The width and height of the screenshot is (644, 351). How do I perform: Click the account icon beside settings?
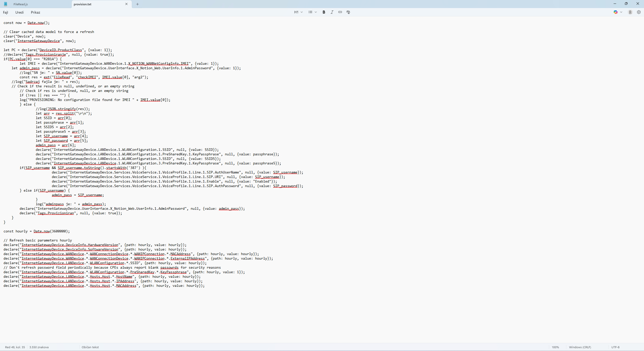[630, 12]
